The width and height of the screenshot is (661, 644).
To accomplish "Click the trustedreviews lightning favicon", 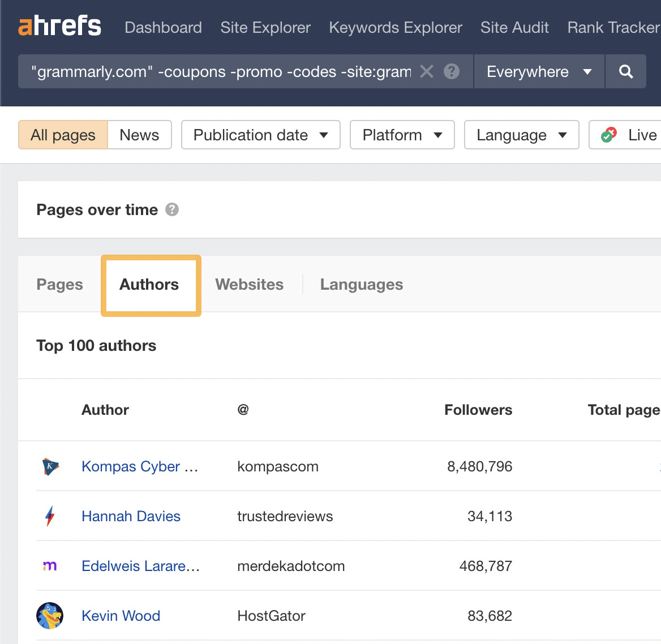I will click(x=50, y=516).
